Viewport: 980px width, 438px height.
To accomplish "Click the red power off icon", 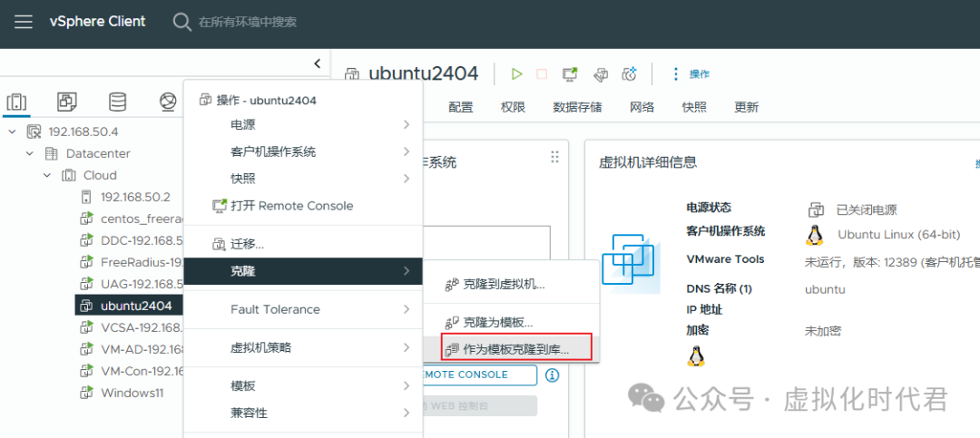I will tap(542, 74).
